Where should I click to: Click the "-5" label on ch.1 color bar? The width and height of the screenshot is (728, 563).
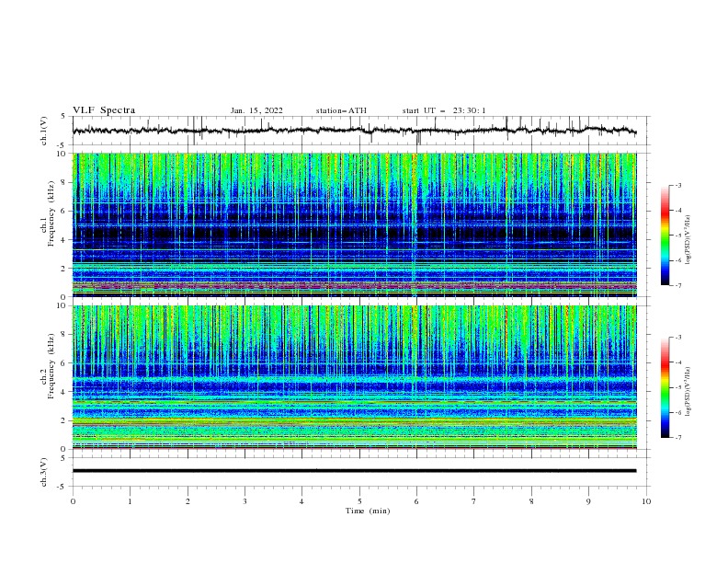coord(678,236)
